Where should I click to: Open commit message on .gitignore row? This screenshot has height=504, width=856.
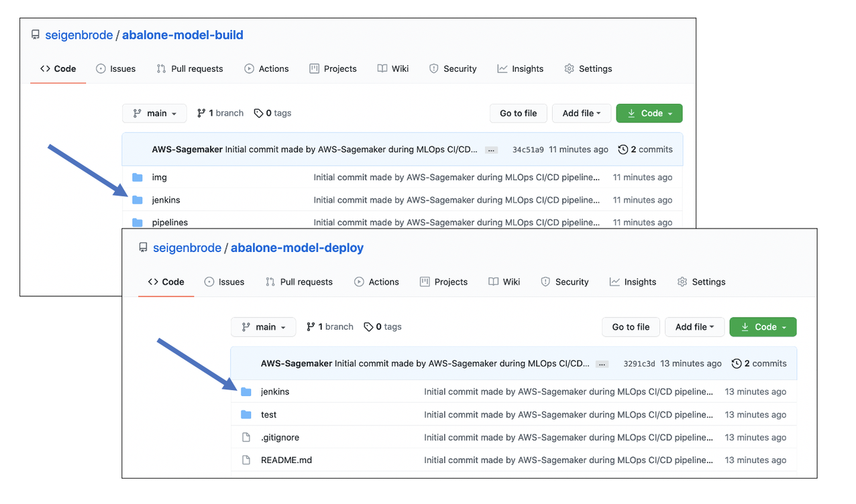tap(569, 438)
